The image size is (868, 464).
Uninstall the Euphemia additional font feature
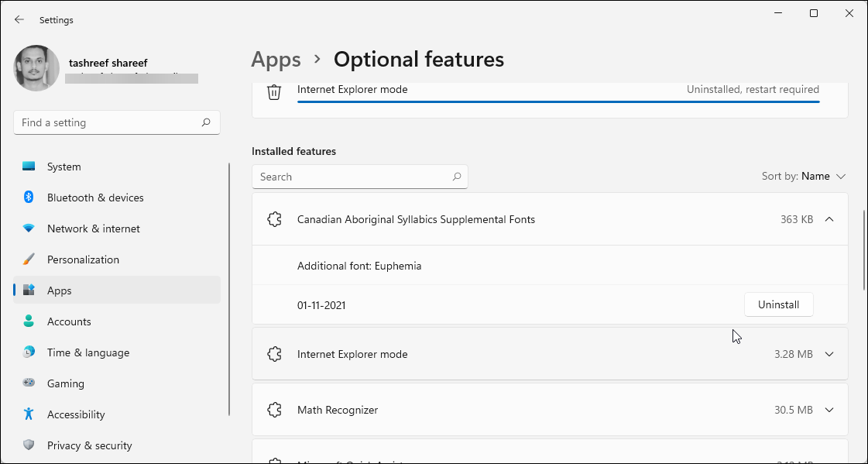click(778, 305)
